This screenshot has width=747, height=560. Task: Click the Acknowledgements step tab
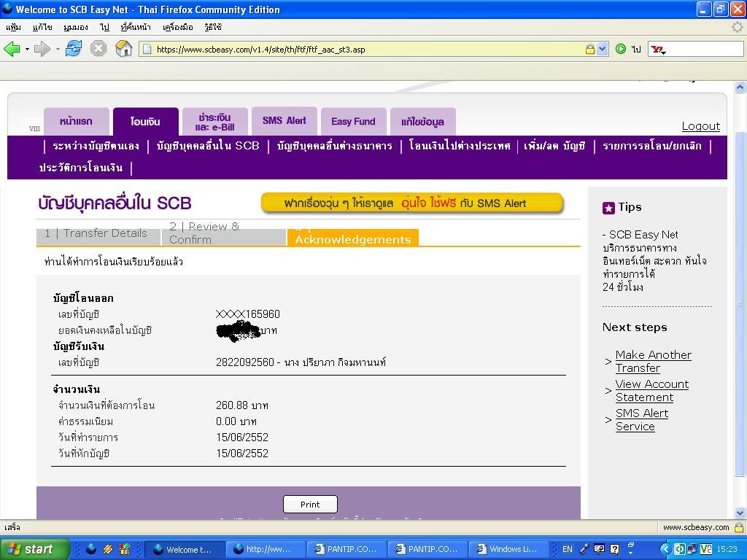click(x=352, y=237)
